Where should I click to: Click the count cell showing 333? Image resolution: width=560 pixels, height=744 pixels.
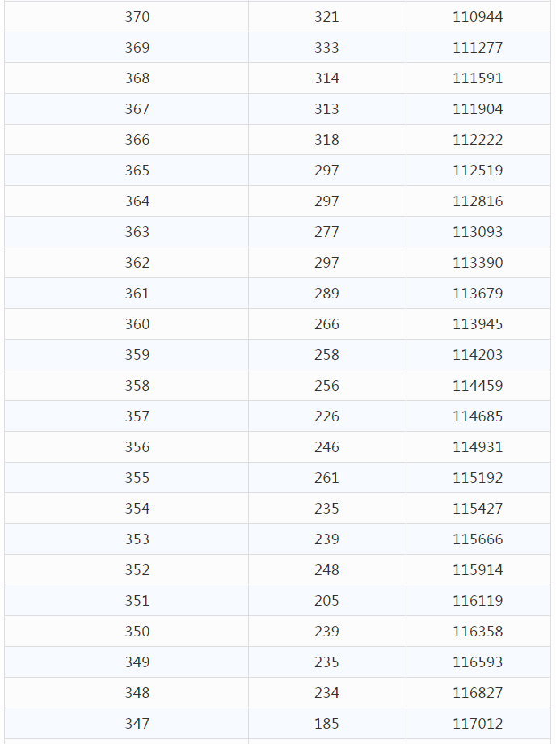click(x=326, y=48)
